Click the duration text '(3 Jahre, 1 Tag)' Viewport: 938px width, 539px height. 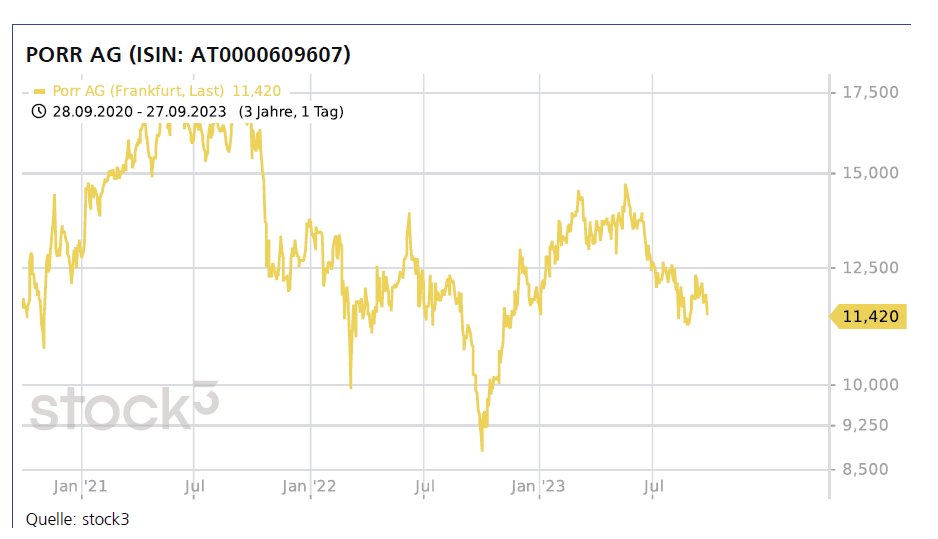(291, 112)
